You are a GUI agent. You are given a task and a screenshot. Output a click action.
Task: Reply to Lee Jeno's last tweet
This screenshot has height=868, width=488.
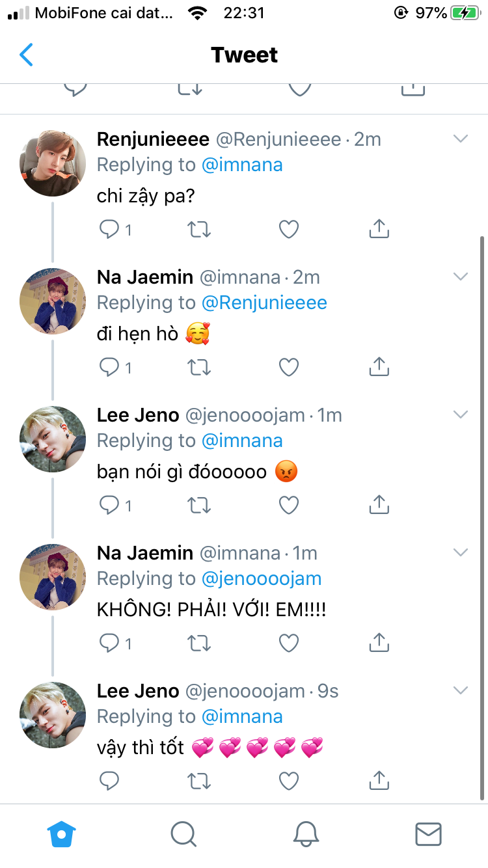point(109,781)
